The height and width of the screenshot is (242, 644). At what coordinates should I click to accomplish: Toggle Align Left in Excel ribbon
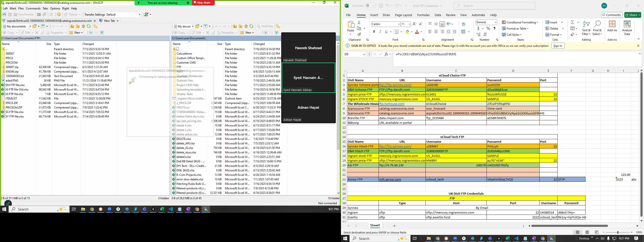click(430, 32)
